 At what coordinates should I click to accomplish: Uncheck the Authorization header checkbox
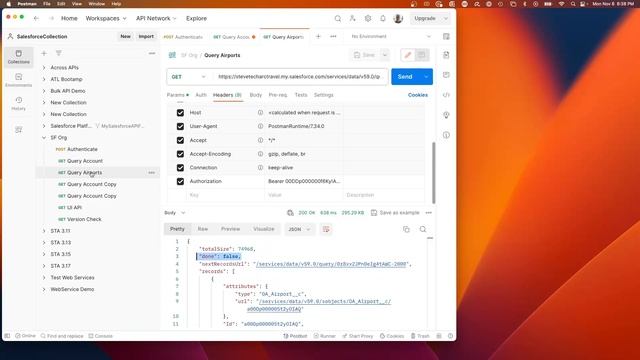pos(180,181)
